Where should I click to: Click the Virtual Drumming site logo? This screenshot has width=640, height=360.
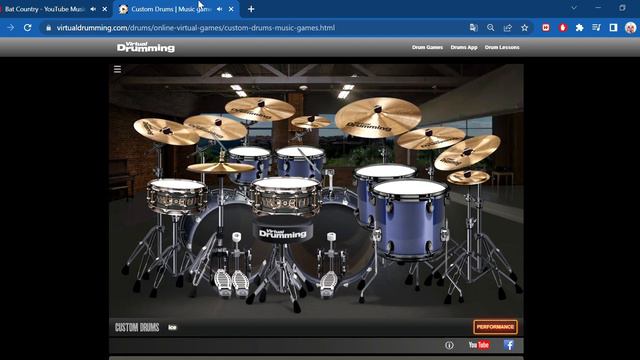(x=146, y=47)
